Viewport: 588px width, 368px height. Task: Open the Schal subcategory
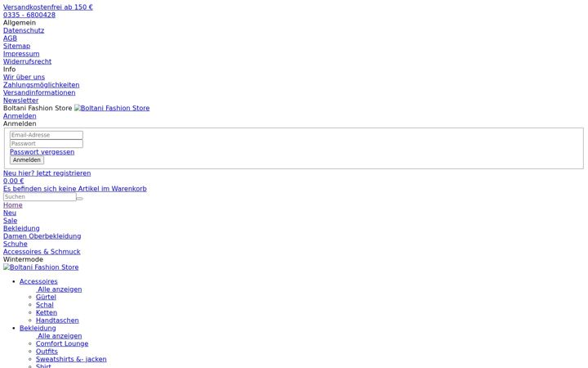(45, 305)
